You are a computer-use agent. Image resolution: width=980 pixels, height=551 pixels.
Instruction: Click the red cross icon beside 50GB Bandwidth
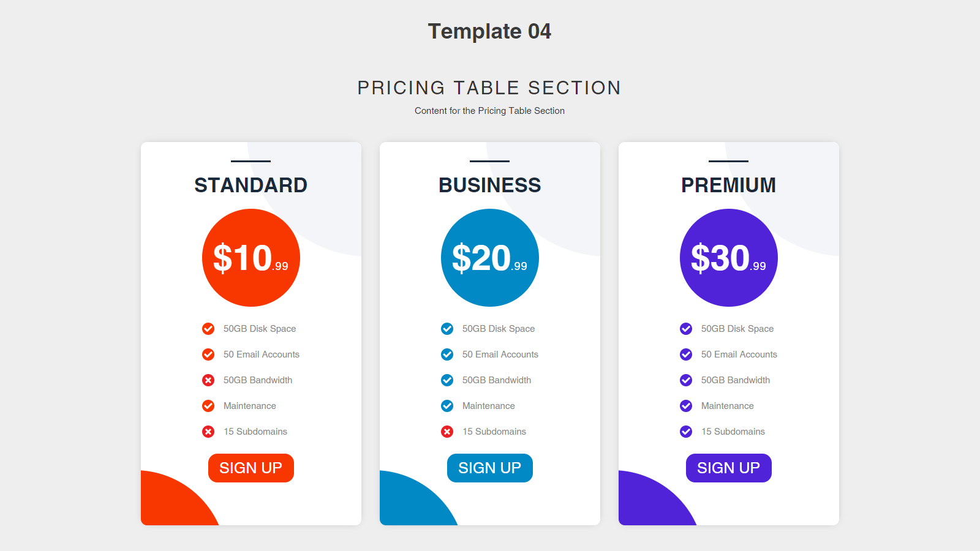208,380
